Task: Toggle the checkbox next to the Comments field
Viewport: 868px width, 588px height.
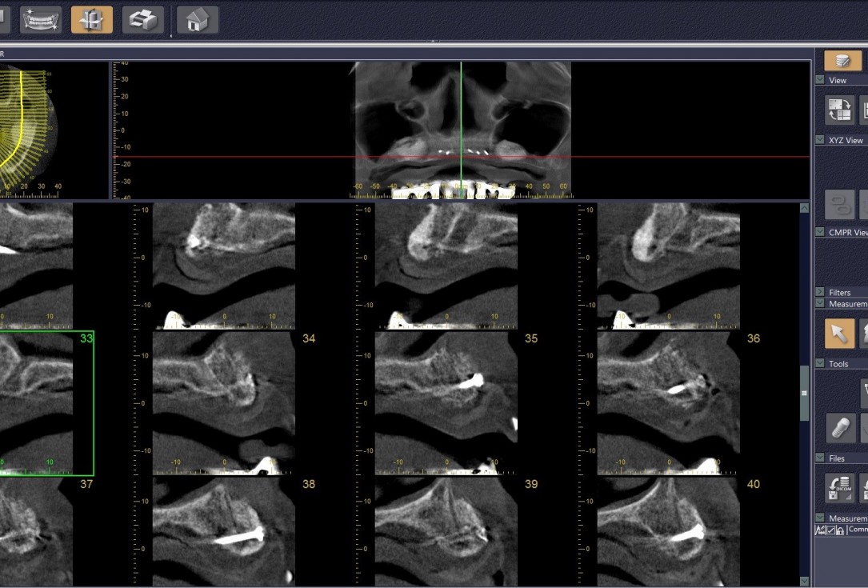Action: pos(831,530)
